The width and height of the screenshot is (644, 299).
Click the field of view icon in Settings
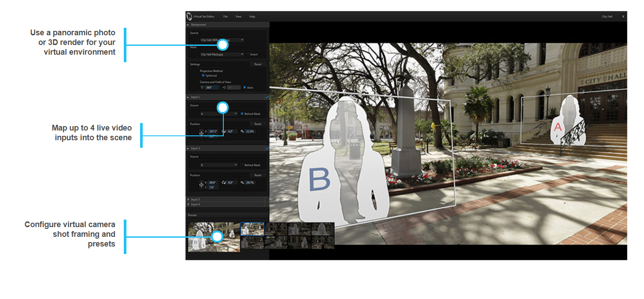224,87
